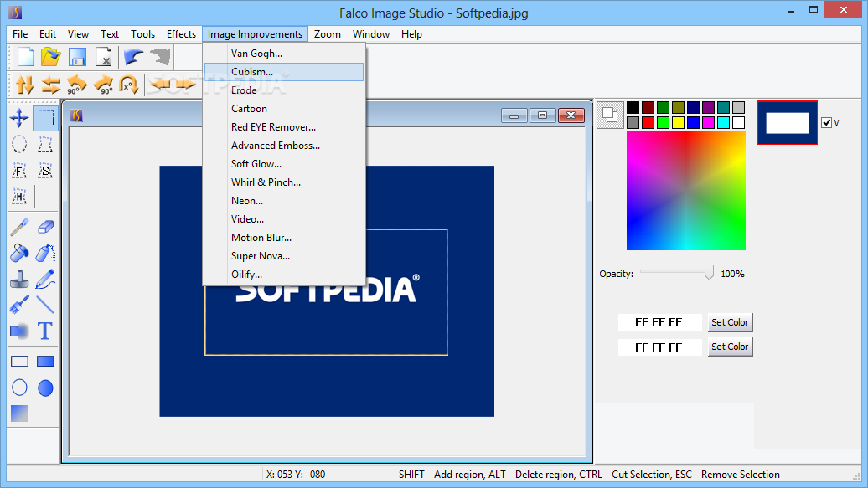Click the lower Set Color button

(x=730, y=347)
